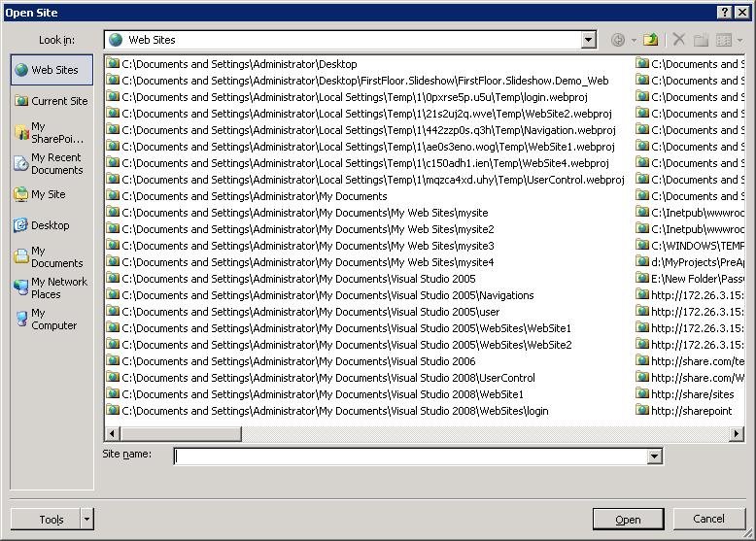Click the Up One Level folder icon

(651, 40)
